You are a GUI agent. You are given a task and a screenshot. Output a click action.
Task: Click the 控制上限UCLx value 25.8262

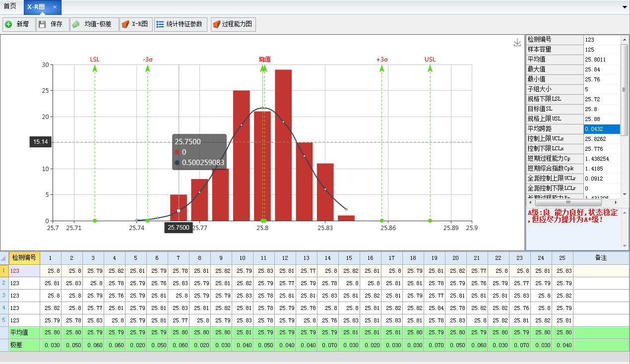[602, 139]
